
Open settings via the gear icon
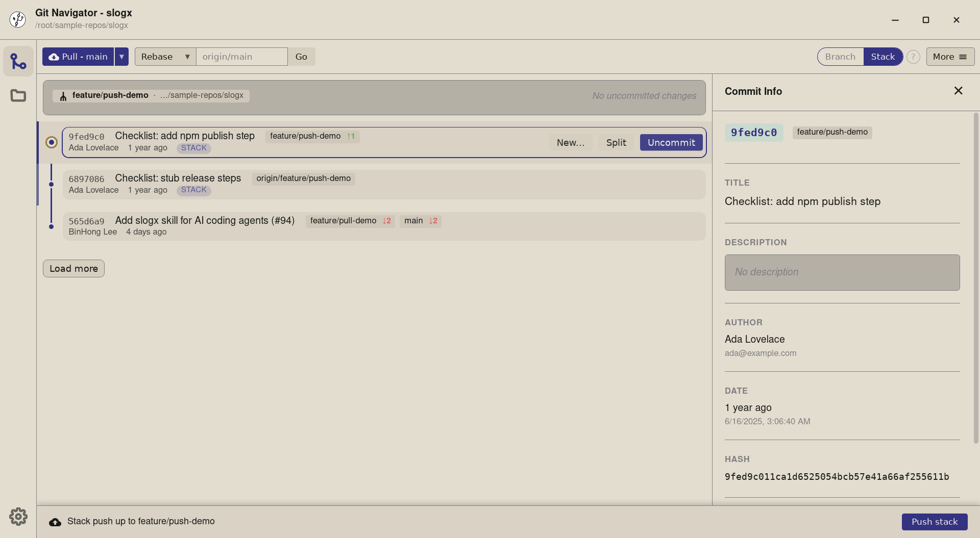[x=18, y=517]
